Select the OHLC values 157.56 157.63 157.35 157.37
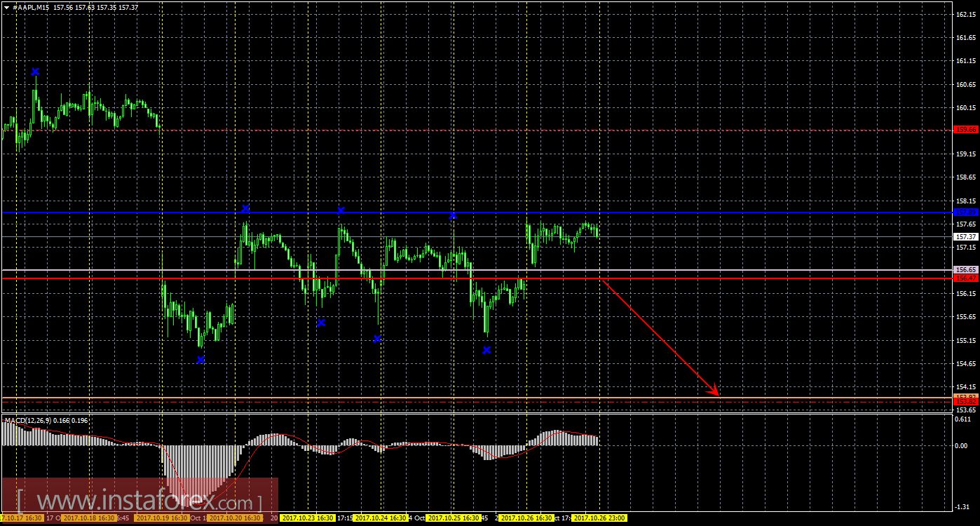Screen dimensions: 980x526 click(96, 7)
